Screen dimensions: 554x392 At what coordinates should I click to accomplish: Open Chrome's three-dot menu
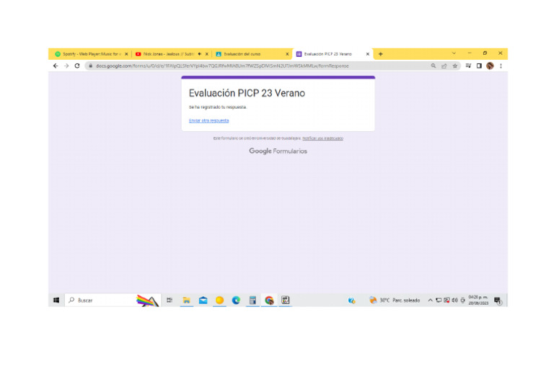tap(501, 66)
